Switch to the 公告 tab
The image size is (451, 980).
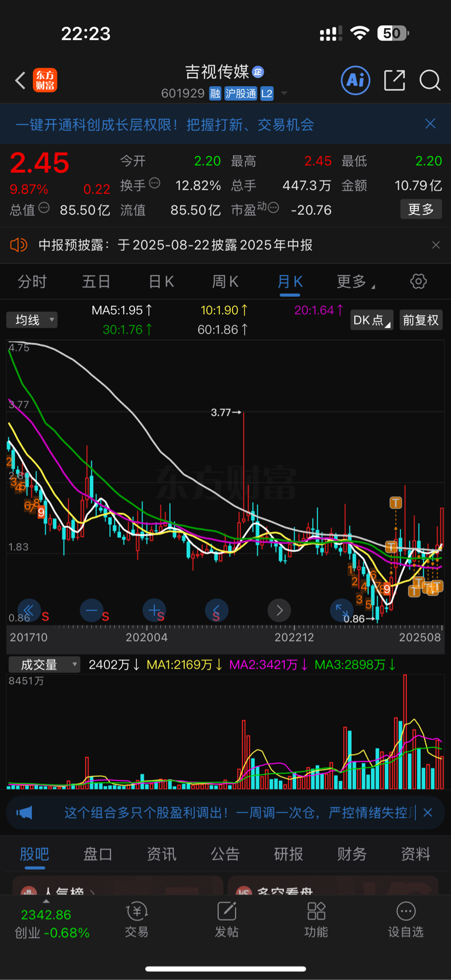225,854
